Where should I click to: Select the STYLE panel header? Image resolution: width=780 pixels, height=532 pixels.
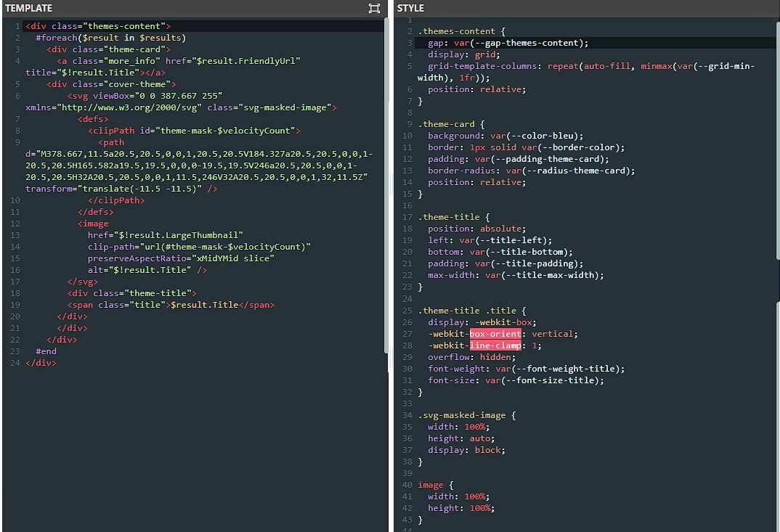411,9
